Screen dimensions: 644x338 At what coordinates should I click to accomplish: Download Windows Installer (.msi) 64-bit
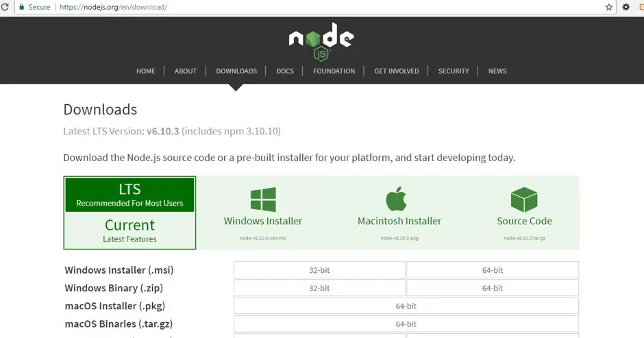click(493, 270)
